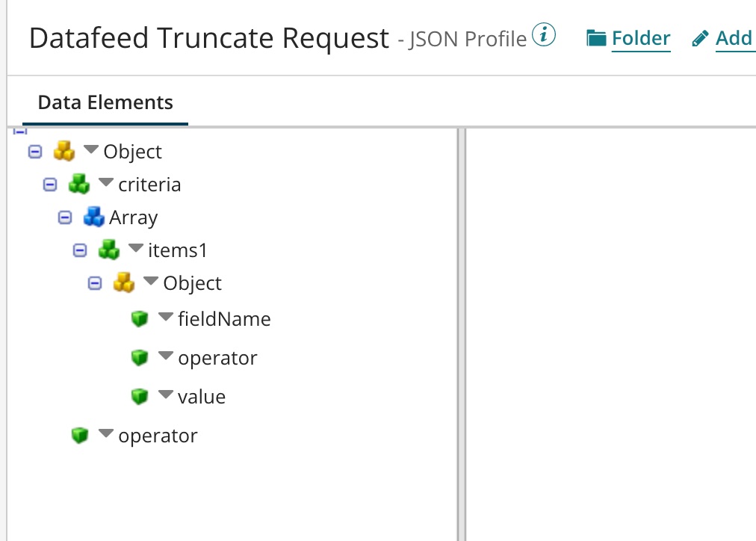Viewport: 756px width, 541px height.
Task: Select the items1 tree item
Action: 177,250
